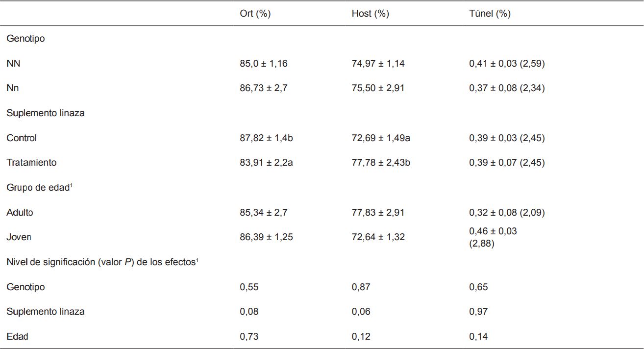Select the "Joven" age group label
This screenshot has width=644, height=349.
point(19,237)
